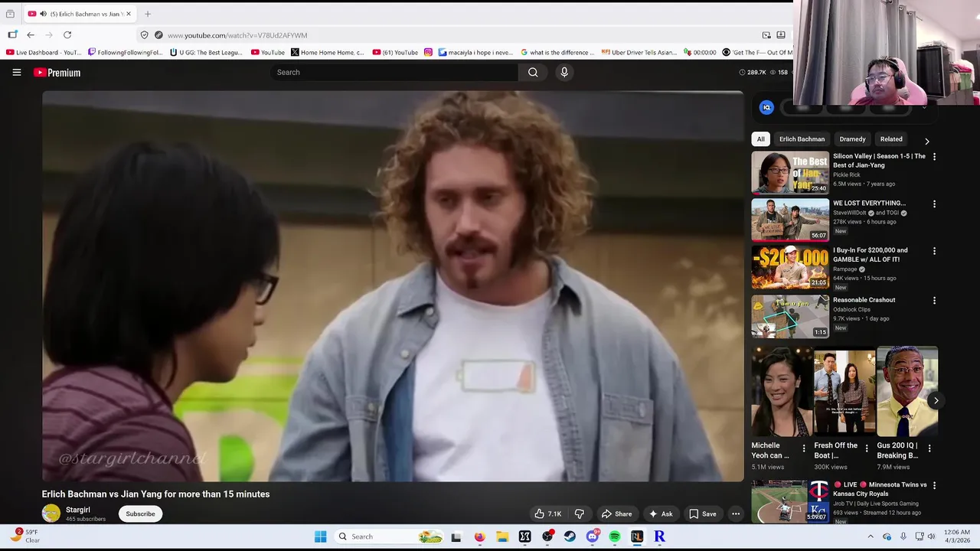Open options for I Buy-In For $200,000 video

click(x=934, y=251)
